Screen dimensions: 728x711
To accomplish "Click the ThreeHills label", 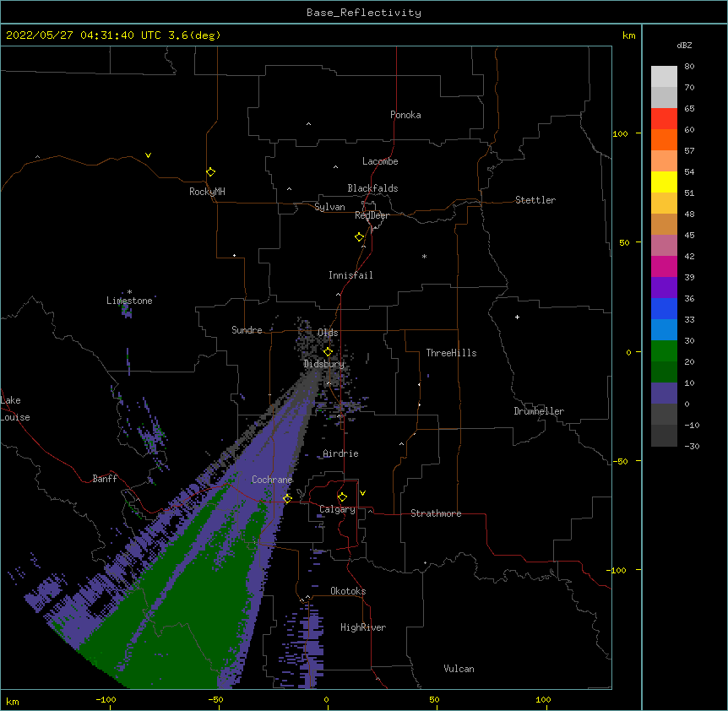I will pyautogui.click(x=451, y=353).
